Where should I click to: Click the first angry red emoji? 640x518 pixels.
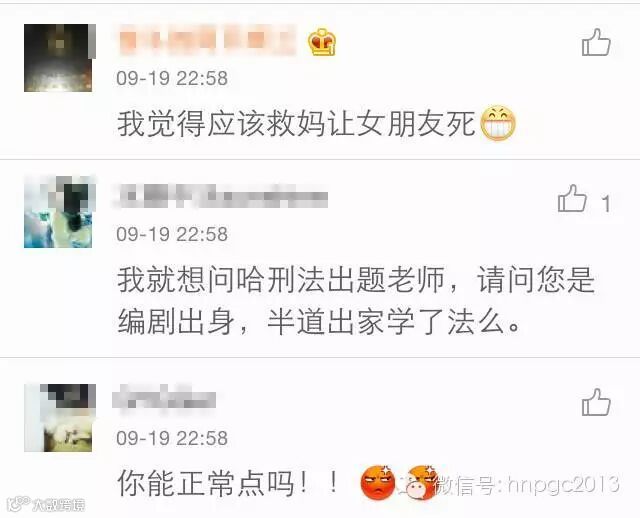click(x=378, y=482)
